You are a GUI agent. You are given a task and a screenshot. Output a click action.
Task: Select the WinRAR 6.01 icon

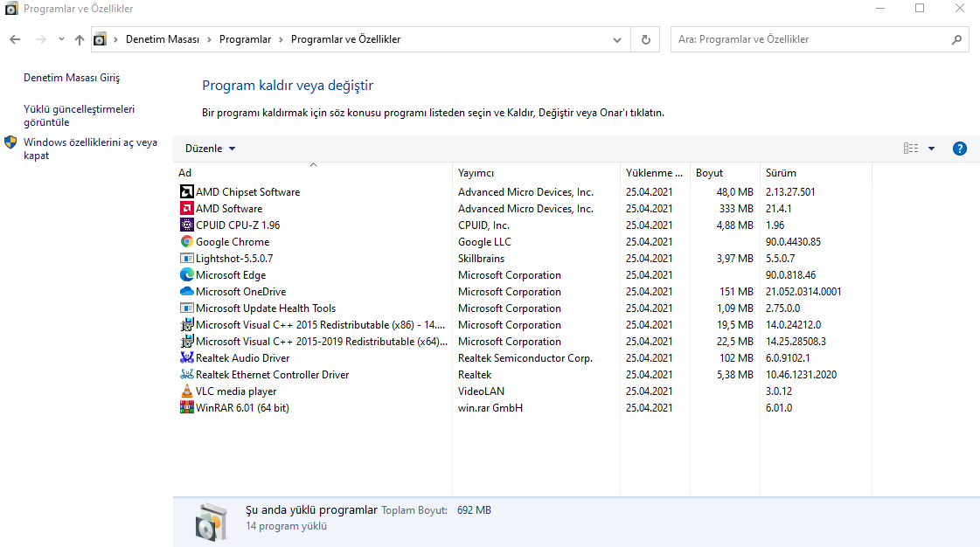(x=186, y=408)
